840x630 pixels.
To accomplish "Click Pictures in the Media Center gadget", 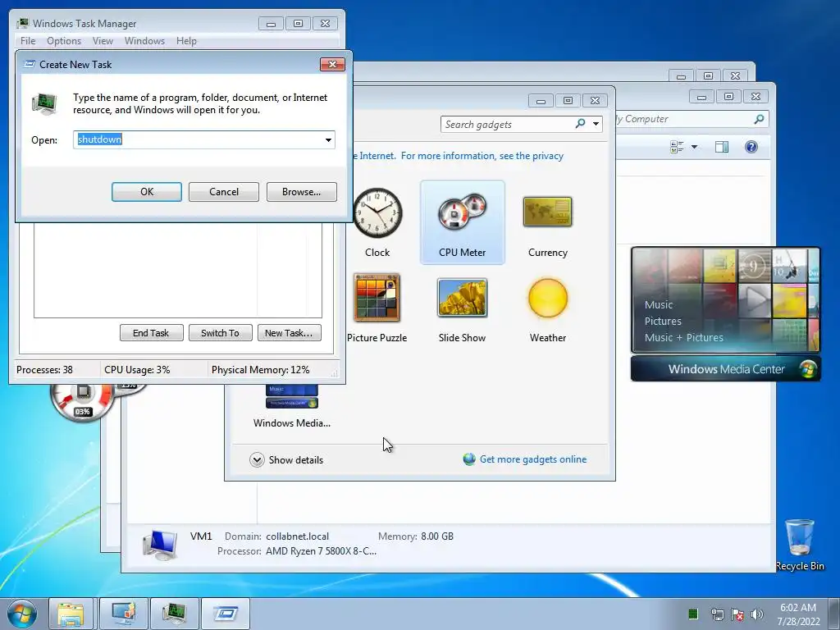I will tap(663, 321).
